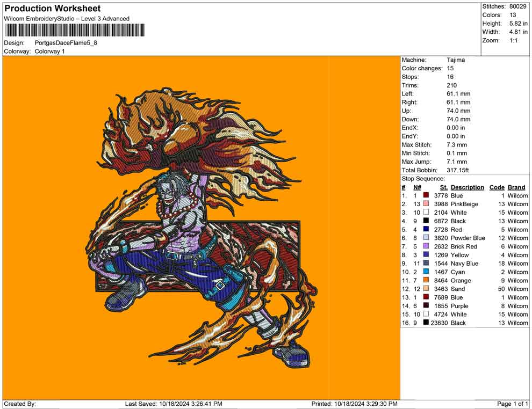The width and height of the screenshot is (532, 409).
Task: Select the Max Stitch value 7.3 mm
Action: pos(457,145)
